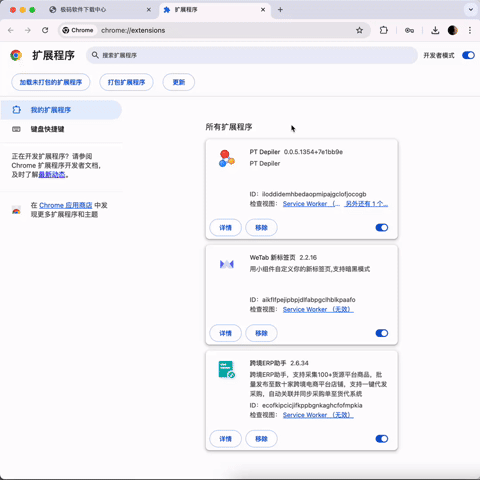
Task: Close the 扩展程序 tab
Action: 263,10
